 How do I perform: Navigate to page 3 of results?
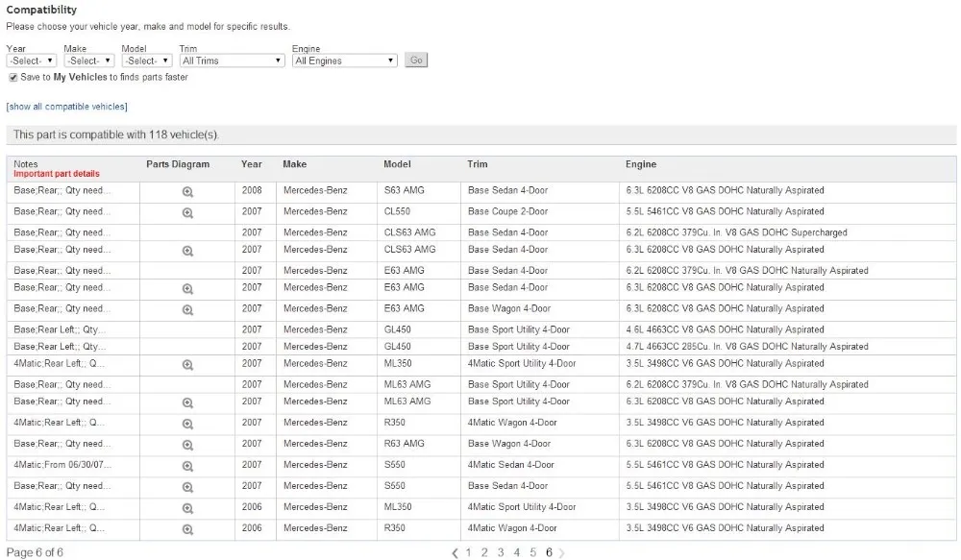click(501, 552)
